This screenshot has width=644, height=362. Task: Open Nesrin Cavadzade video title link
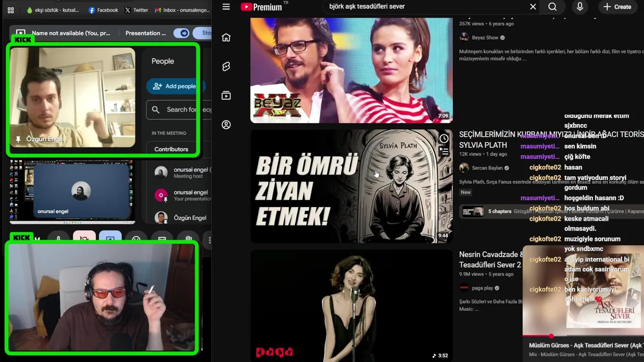pyautogui.click(x=491, y=259)
